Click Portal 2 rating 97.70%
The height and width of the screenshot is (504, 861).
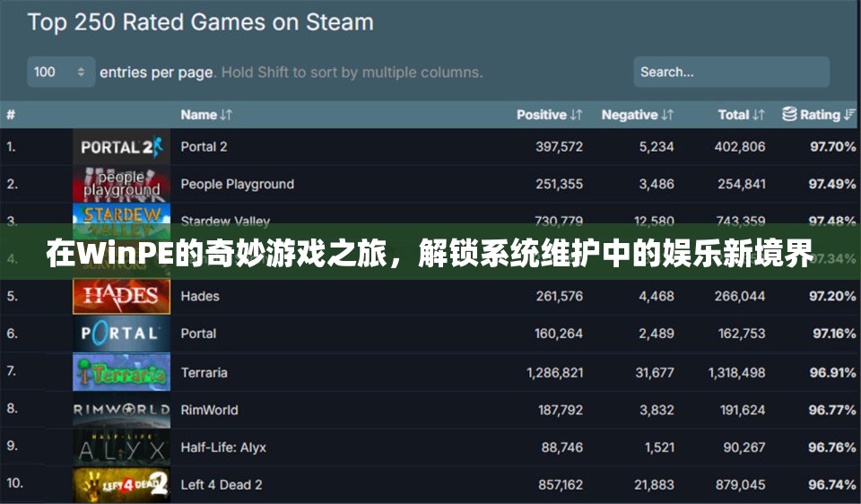coord(832,146)
